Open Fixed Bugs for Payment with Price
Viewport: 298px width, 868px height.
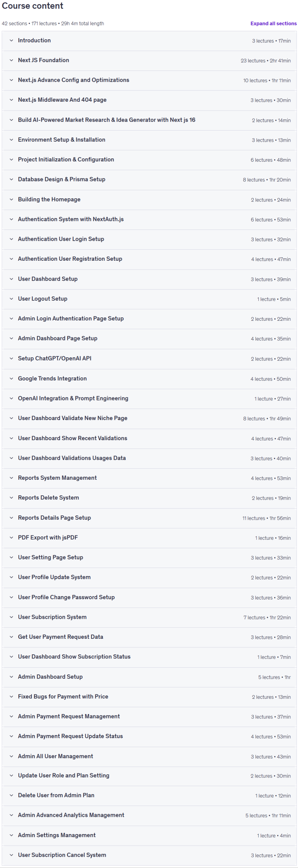149,697
